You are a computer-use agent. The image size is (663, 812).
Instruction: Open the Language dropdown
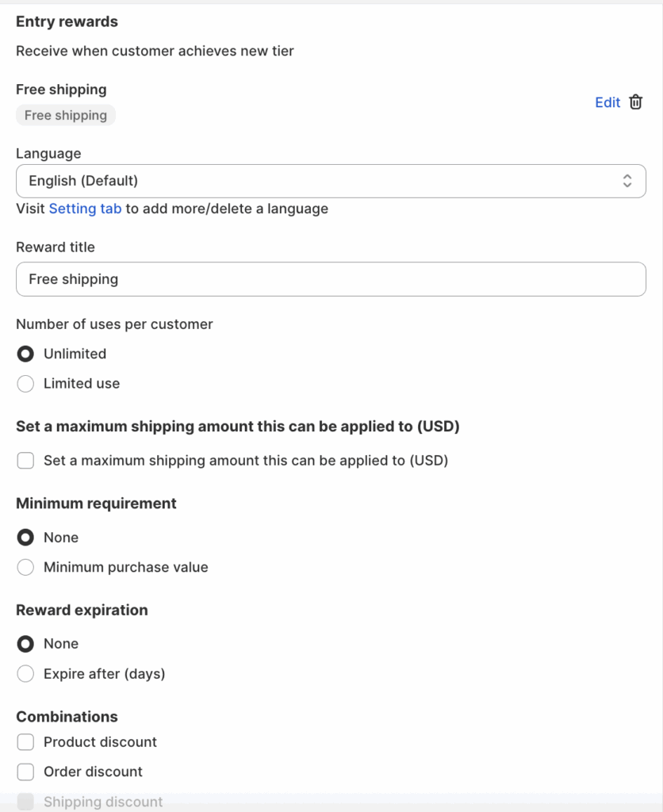tap(331, 181)
